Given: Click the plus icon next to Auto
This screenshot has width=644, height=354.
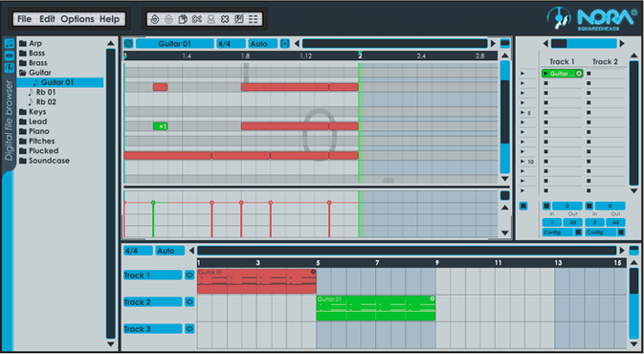Looking at the screenshot, I should [284, 43].
